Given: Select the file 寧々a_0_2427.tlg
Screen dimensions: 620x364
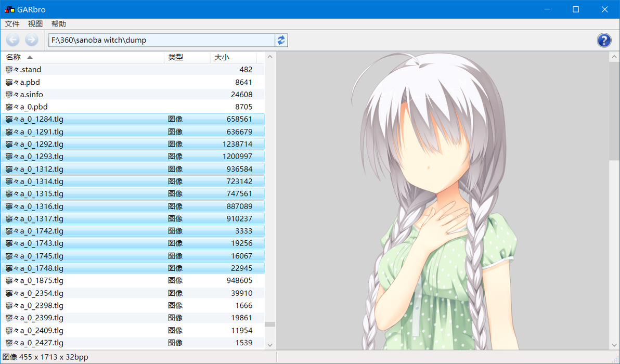Looking at the screenshot, I should coord(133,343).
